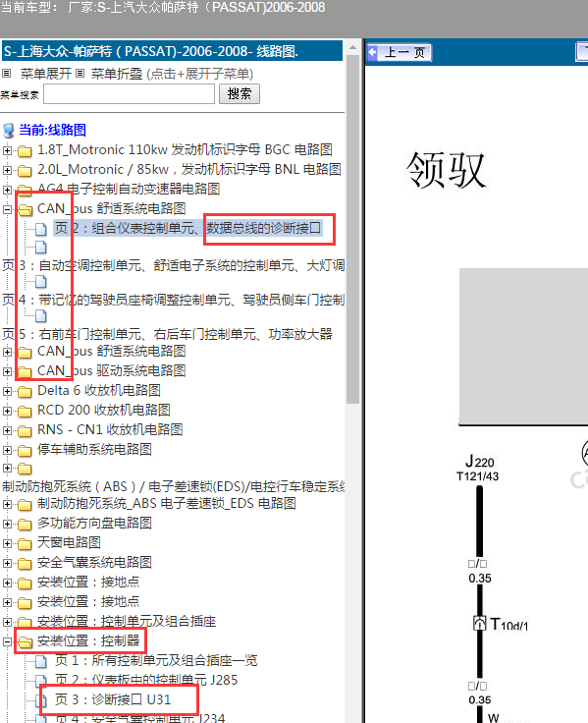The width and height of the screenshot is (588, 723).
Task: Click the back arrow icon on 上一页 button
Action: pos(373,52)
